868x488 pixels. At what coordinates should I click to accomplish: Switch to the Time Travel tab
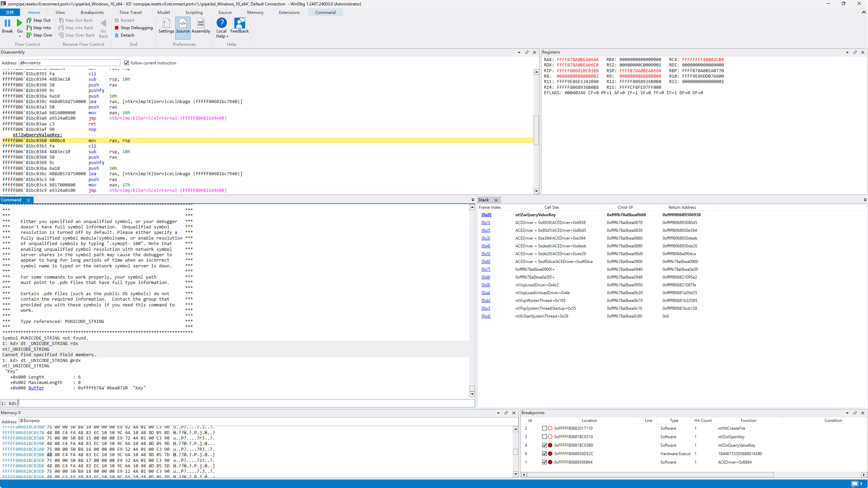tap(131, 13)
